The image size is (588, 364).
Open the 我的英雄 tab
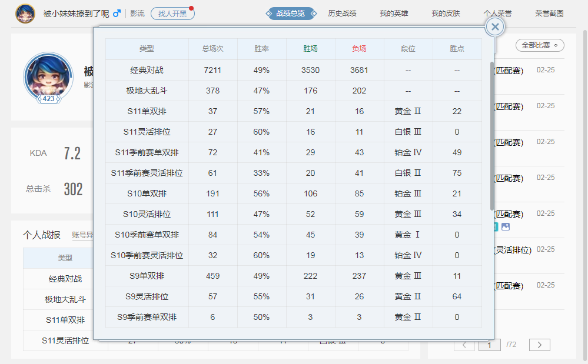[x=394, y=14]
